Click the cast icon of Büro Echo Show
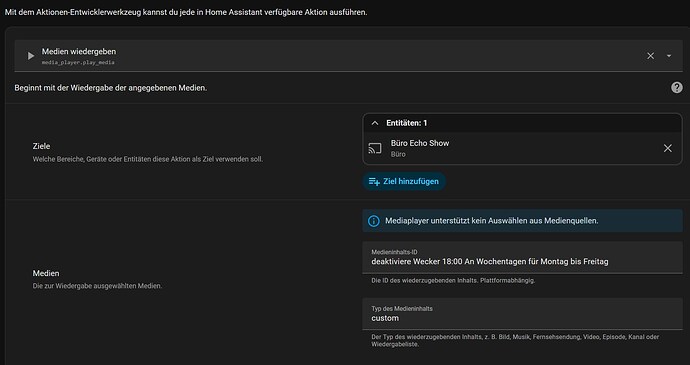The image size is (690, 365). click(x=375, y=148)
